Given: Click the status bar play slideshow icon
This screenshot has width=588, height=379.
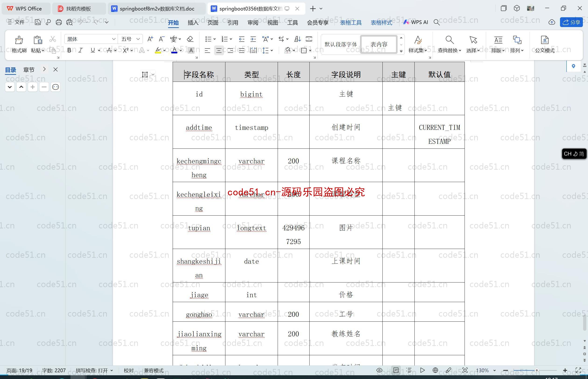Looking at the screenshot, I should (x=423, y=370).
